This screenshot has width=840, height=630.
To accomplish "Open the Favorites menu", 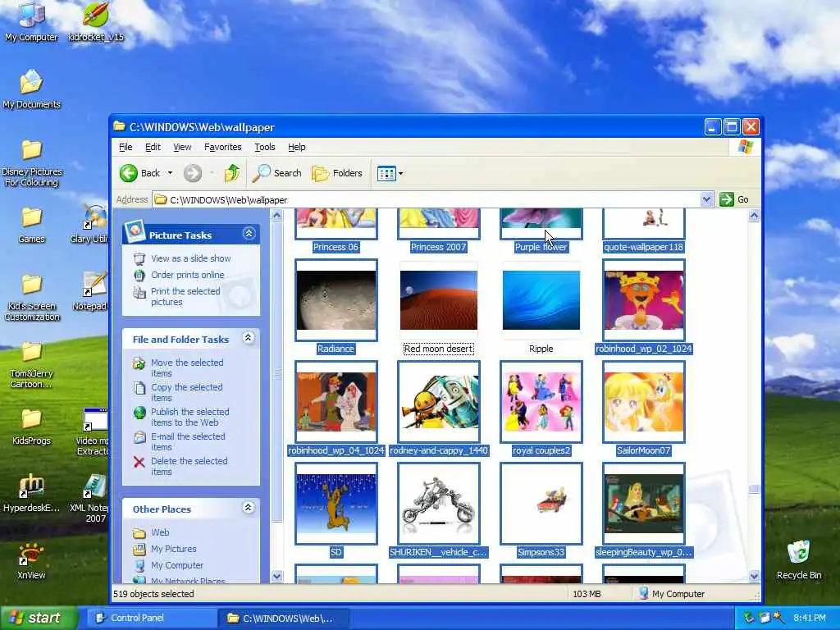I will [x=222, y=147].
